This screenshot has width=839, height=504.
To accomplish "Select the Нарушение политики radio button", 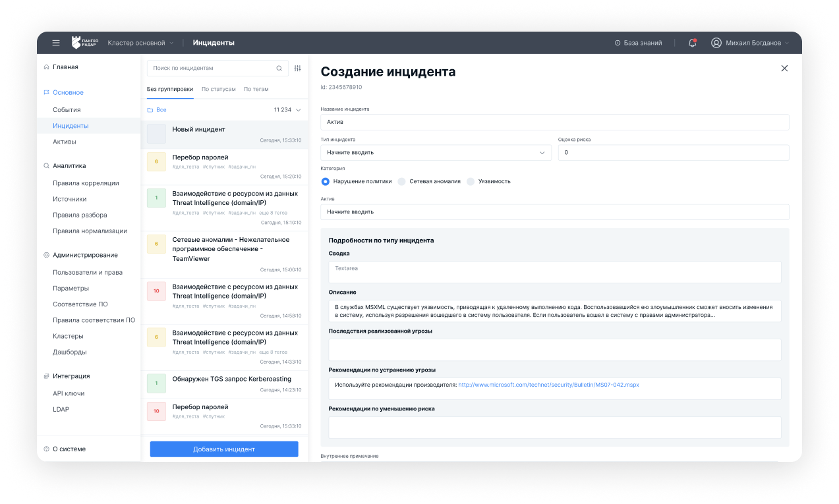I will pyautogui.click(x=326, y=181).
